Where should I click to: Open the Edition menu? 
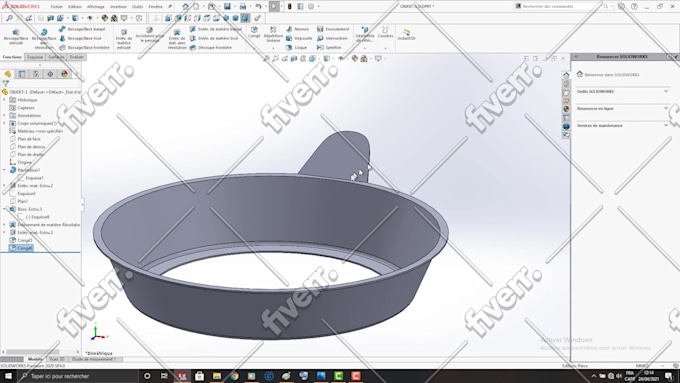[x=75, y=7]
